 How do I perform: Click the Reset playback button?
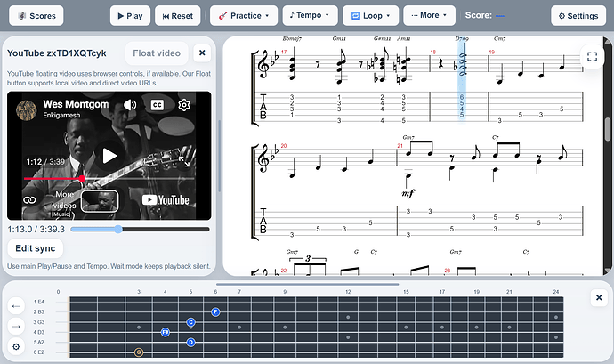coord(177,16)
